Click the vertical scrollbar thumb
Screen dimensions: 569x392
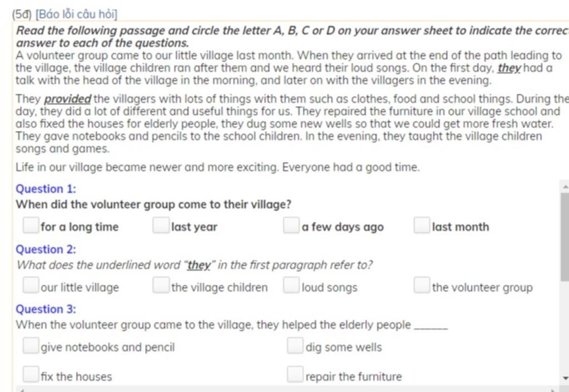565,237
